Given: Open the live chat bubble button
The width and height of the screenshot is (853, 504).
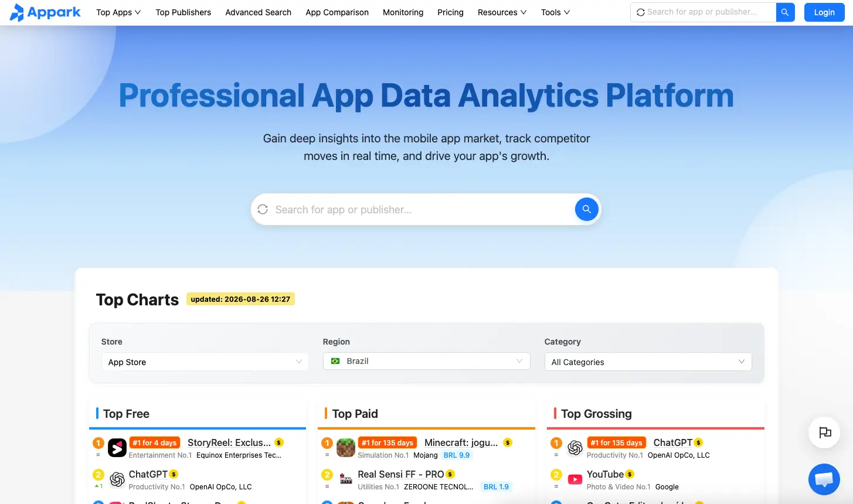Looking at the screenshot, I should (x=824, y=479).
